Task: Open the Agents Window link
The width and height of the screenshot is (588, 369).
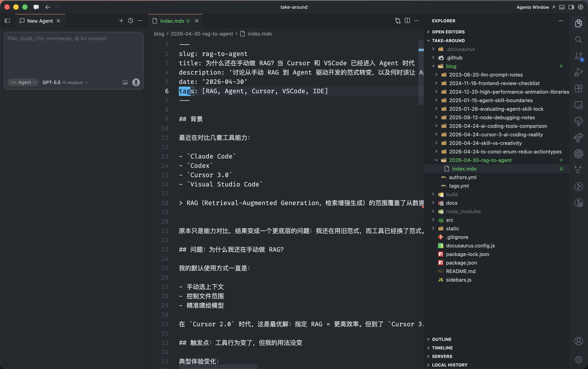Action: (x=536, y=7)
